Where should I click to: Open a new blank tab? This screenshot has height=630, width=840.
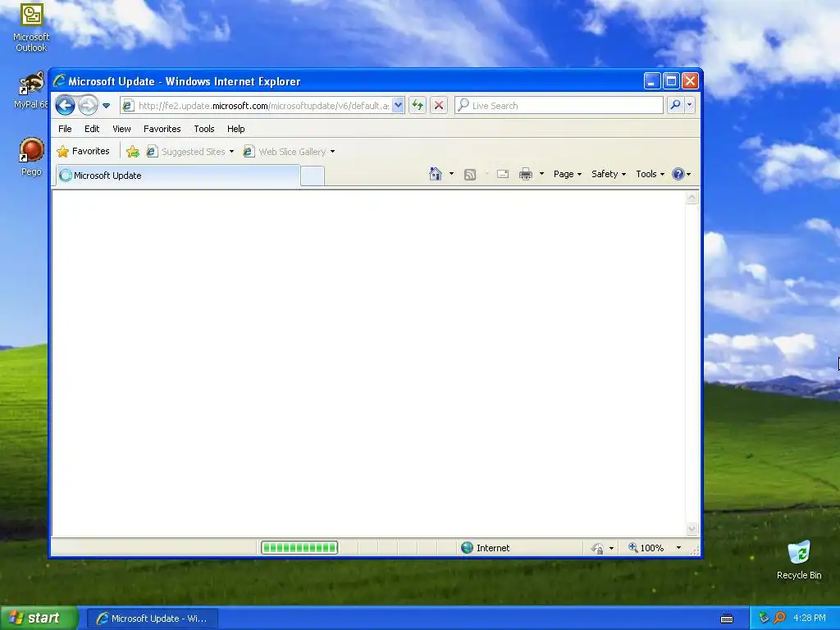click(x=313, y=176)
